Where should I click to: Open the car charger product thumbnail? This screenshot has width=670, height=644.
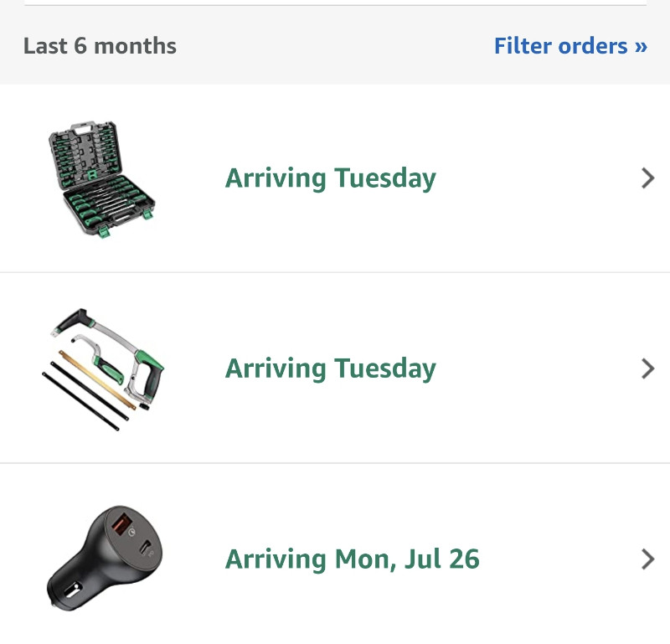point(105,558)
